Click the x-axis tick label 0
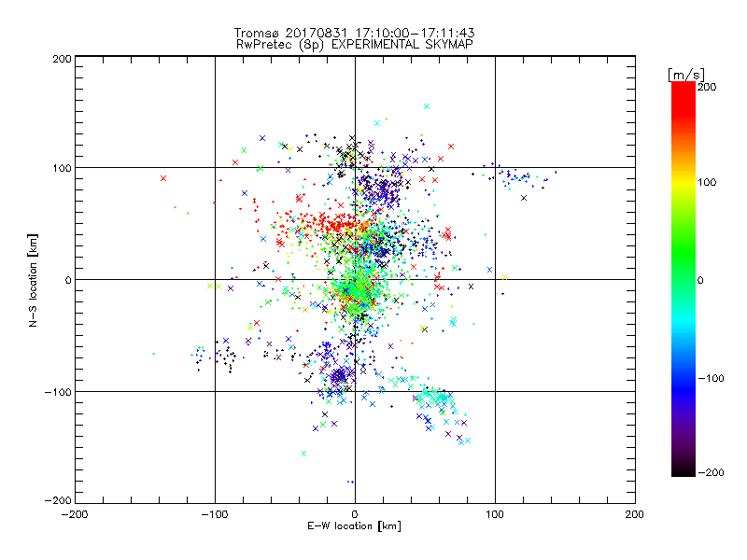This screenshot has height=560, width=747. (x=355, y=514)
